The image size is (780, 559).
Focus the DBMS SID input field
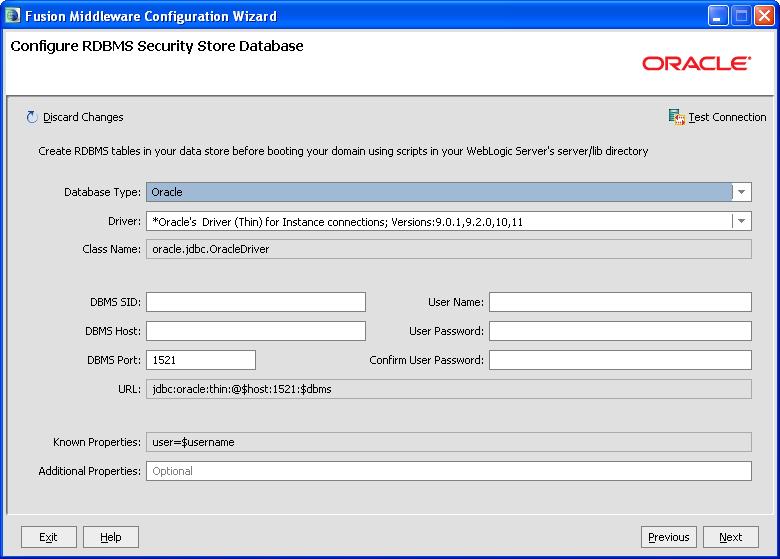coord(256,302)
